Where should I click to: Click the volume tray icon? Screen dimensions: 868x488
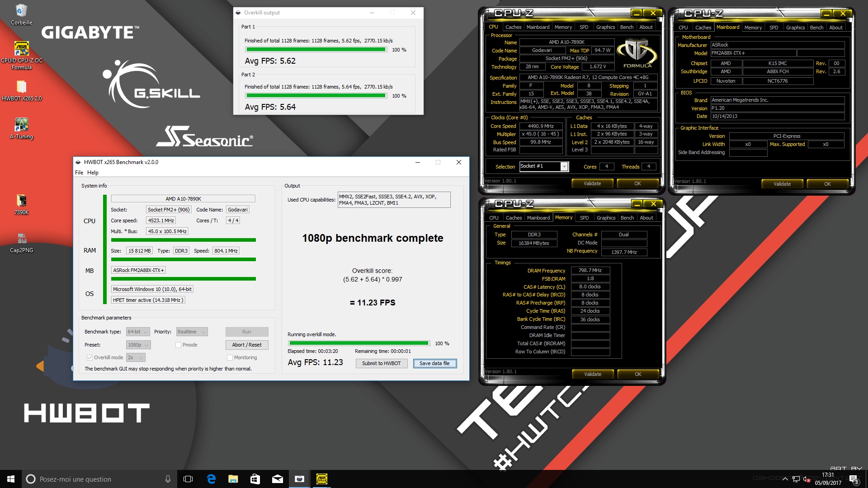(807, 479)
